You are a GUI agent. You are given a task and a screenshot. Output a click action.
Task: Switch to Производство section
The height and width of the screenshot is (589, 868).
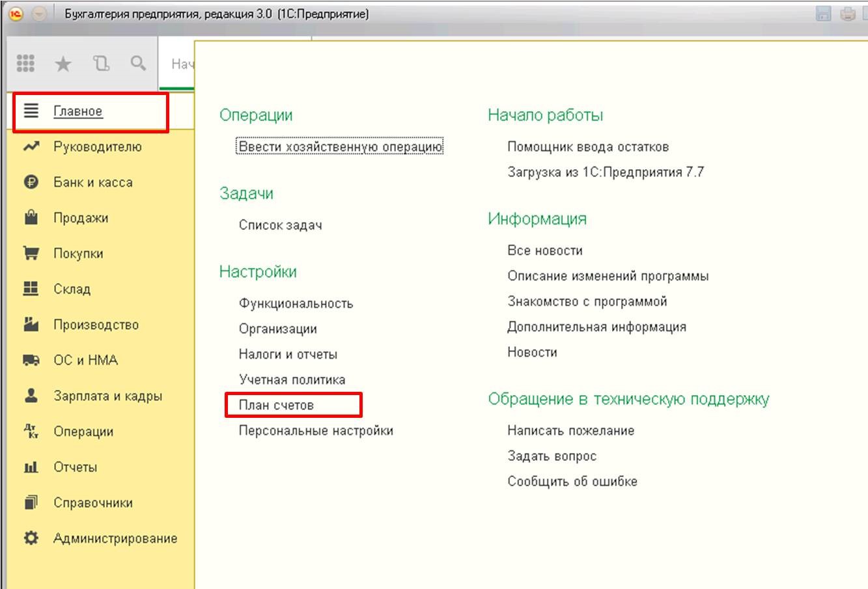96,325
